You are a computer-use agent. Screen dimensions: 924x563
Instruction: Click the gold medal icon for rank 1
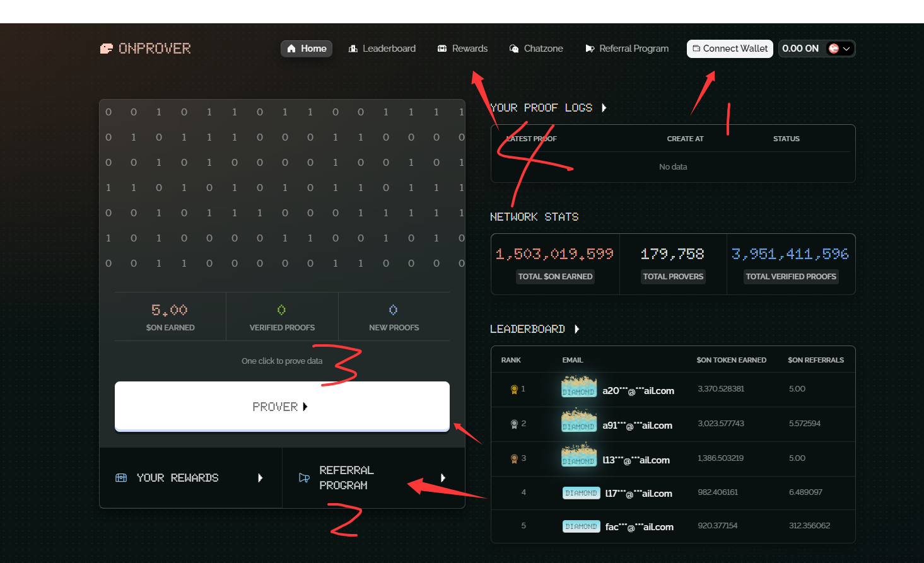point(514,388)
